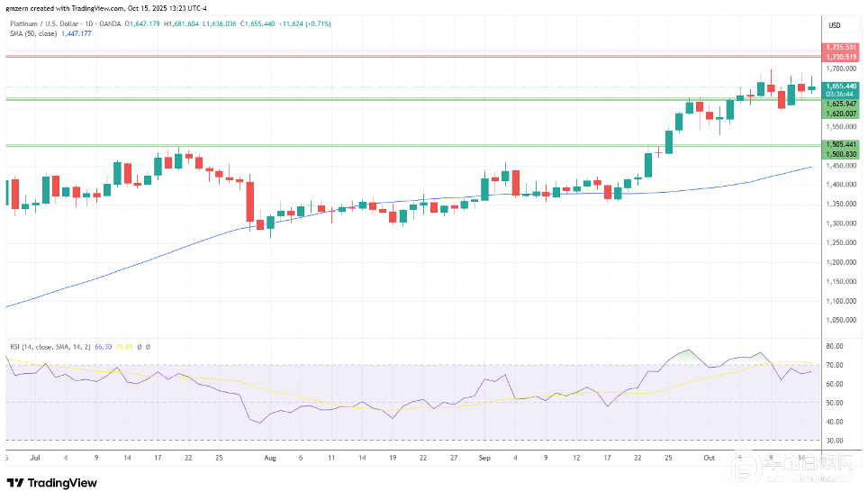
Task: Click the Sep label on the time axis
Action: coord(484,457)
